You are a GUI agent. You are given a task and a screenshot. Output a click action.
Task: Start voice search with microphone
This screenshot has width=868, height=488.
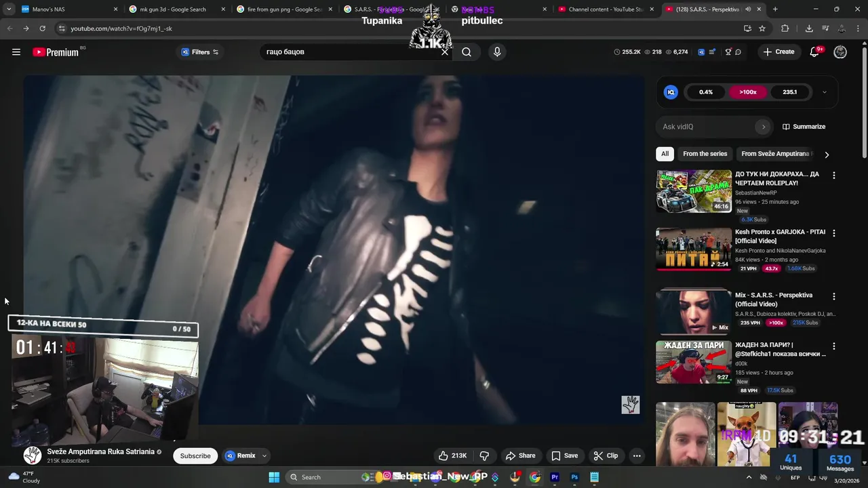tap(497, 52)
